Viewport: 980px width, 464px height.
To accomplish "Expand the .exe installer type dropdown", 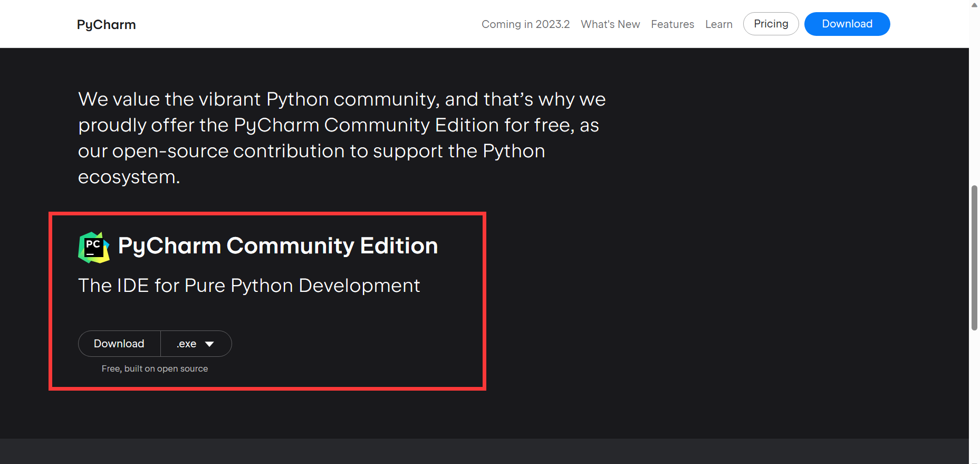I will pyautogui.click(x=196, y=344).
